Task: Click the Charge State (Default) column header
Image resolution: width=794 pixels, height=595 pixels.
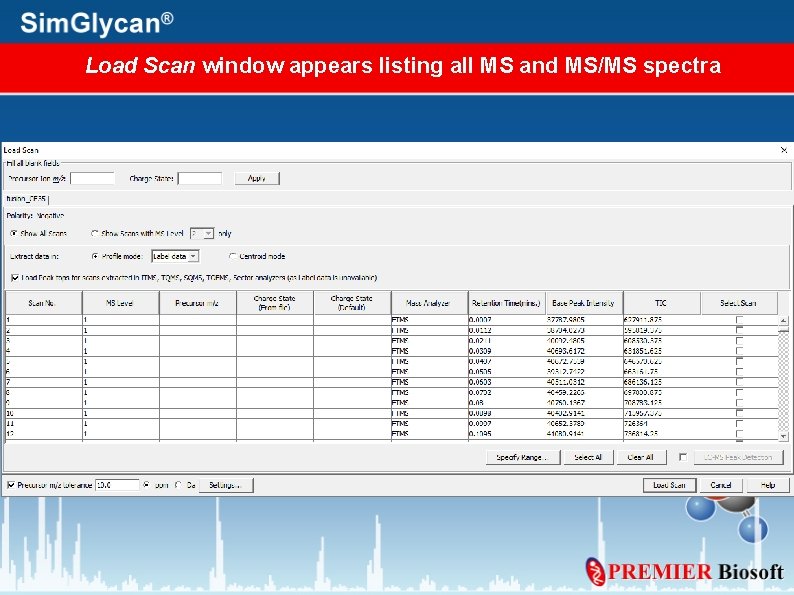Action: coord(352,303)
